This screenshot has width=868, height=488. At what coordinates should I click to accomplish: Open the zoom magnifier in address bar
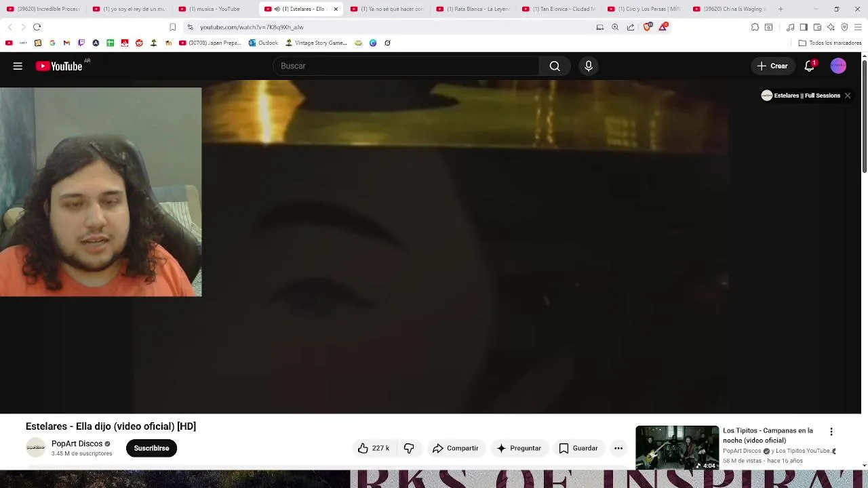pos(615,27)
